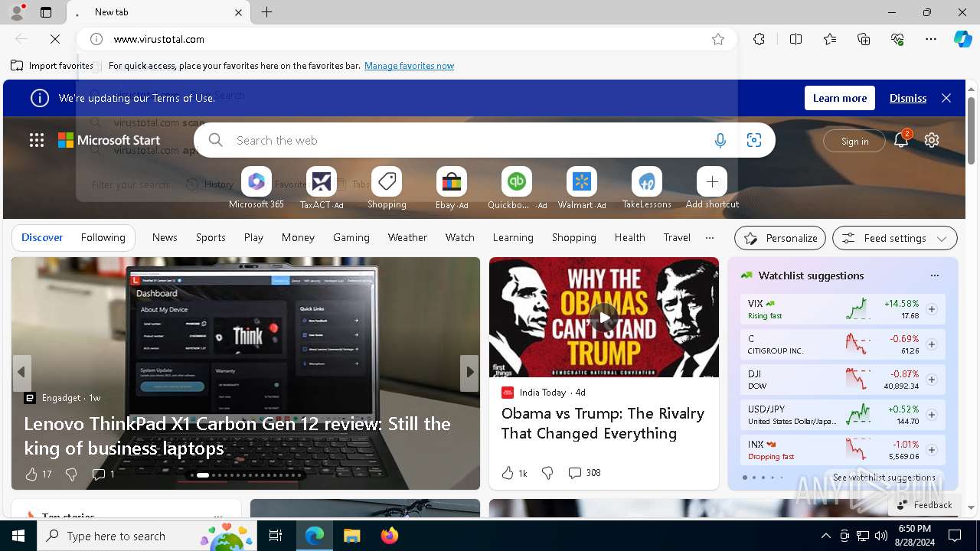Open the Walmart ad shortcut
Screen dimensions: 980x551
tap(582, 181)
